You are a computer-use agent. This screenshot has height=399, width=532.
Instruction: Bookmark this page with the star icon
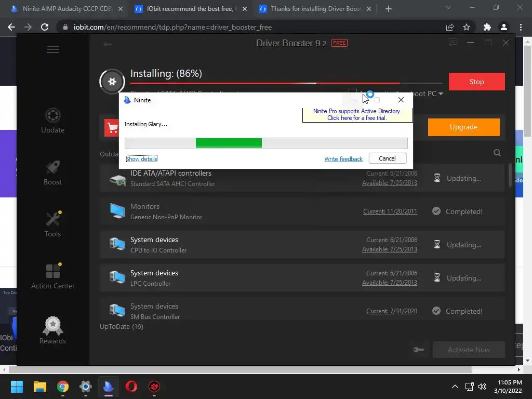(467, 27)
